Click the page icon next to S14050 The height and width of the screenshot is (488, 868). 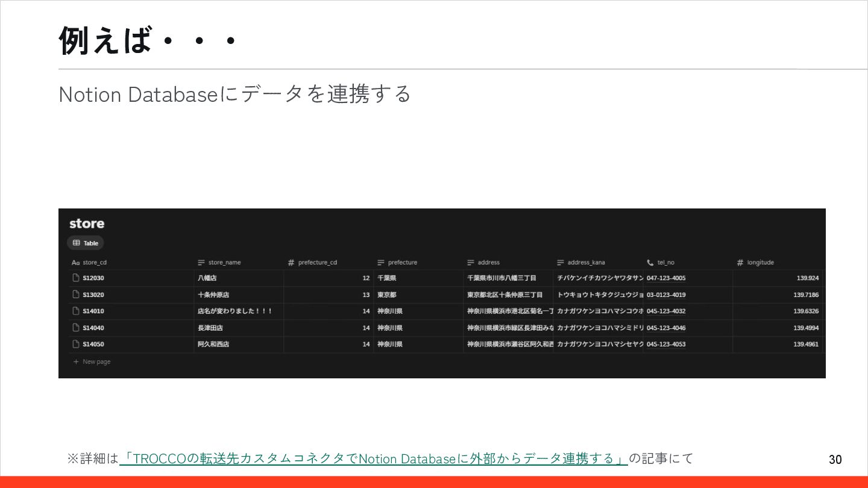[x=76, y=344]
